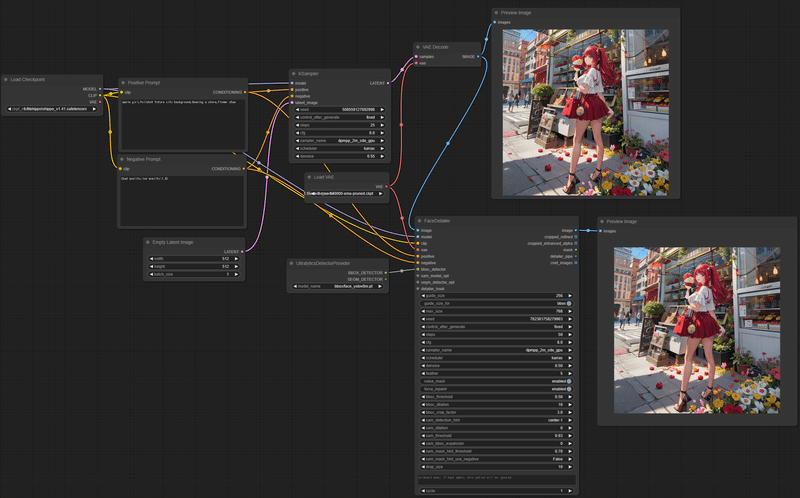This screenshot has height=498, width=800.
Task: Open FaceDetailer control_after_generate dropdown
Action: pyautogui.click(x=496, y=327)
